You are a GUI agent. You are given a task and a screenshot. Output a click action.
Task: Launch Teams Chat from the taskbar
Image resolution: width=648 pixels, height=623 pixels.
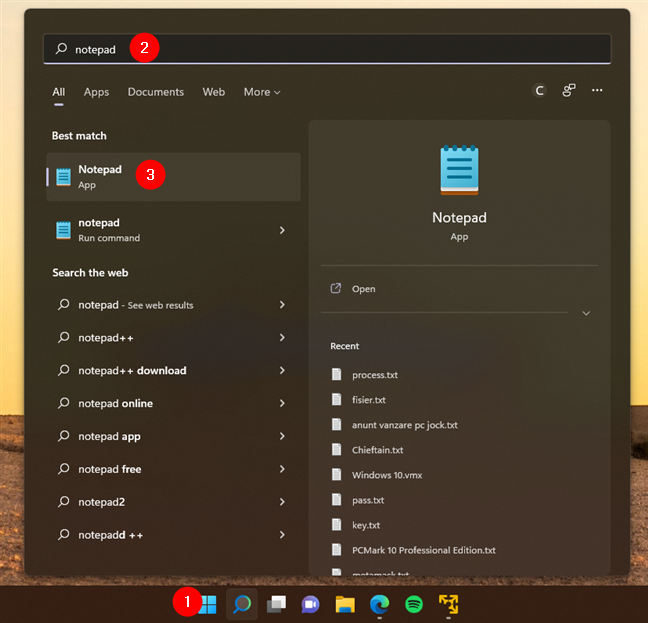pos(310,604)
